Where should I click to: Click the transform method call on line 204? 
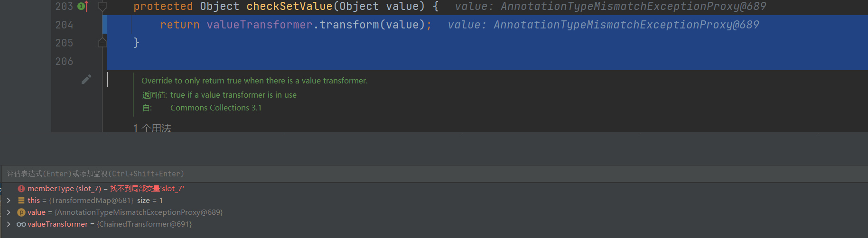point(348,25)
